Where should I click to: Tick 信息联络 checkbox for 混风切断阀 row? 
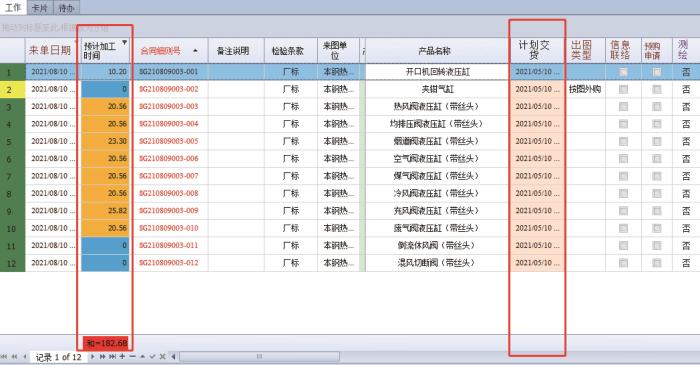tap(623, 263)
